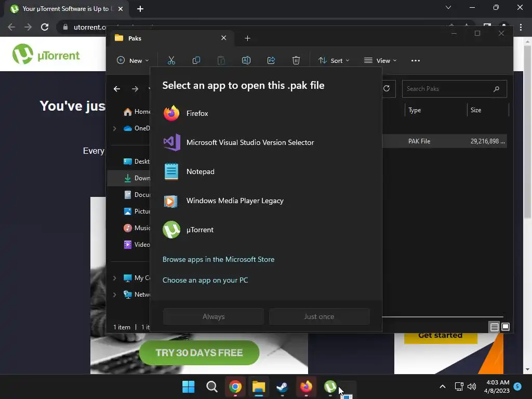This screenshot has width=532, height=399.
Task: Expand the My Computer tree node
Action: [115, 278]
